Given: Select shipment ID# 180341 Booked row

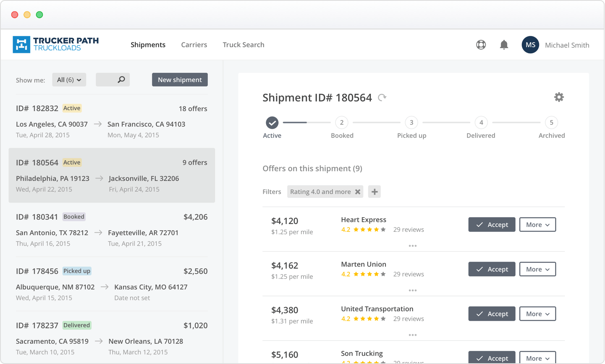Looking at the screenshot, I should pos(112,230).
